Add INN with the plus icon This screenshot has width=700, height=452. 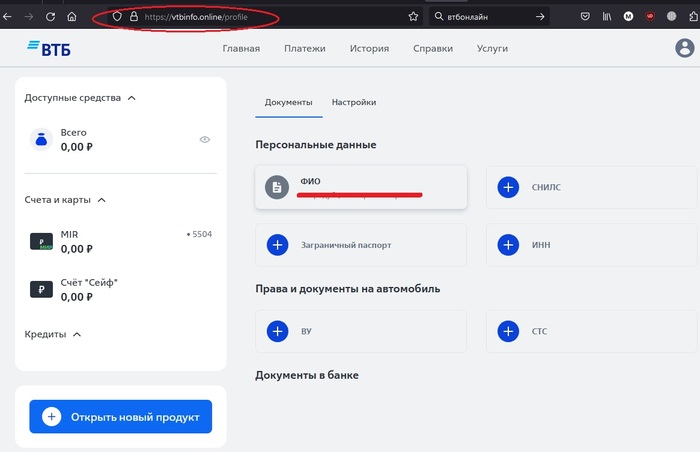click(508, 244)
